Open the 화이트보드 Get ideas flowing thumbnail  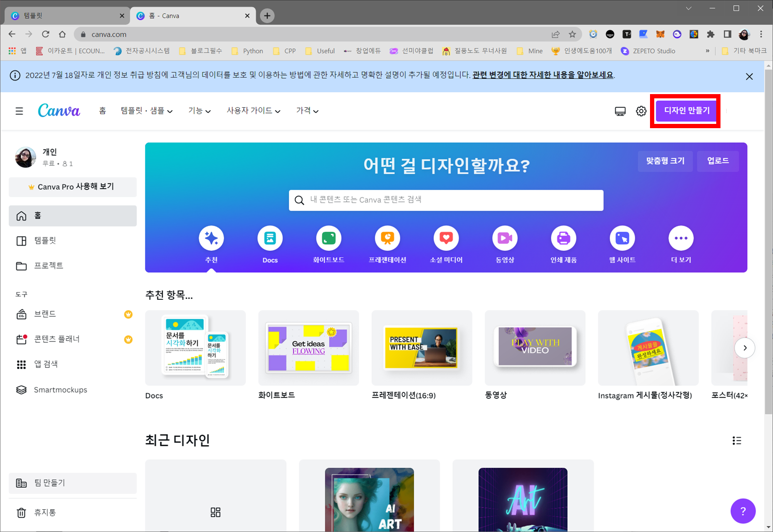[x=308, y=348]
